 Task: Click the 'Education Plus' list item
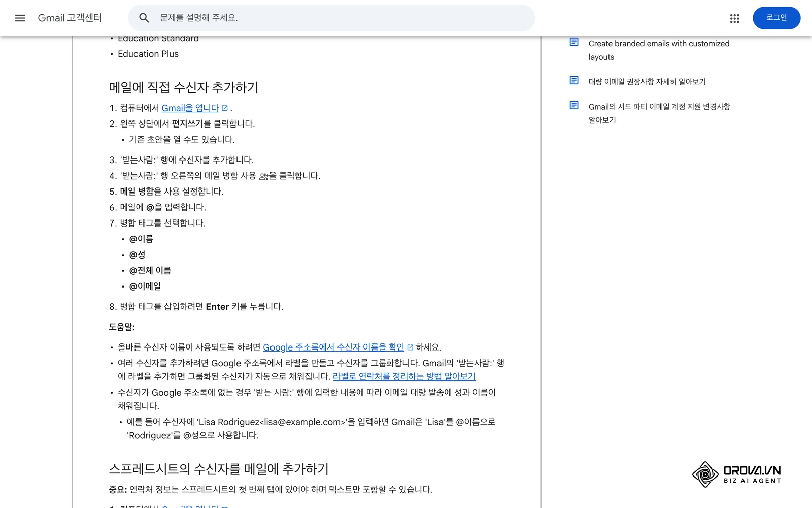pos(148,54)
